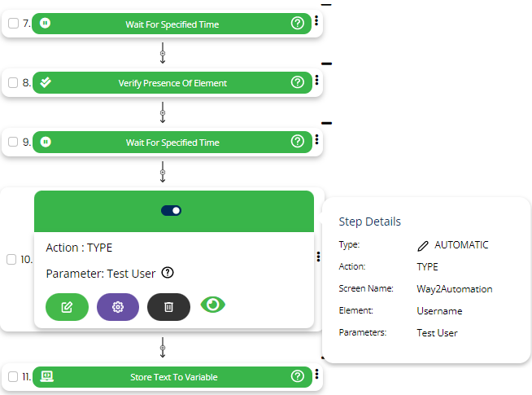Image resolution: width=532 pixels, height=395 pixels.
Task: Delete step 10 with the trash button
Action: (x=168, y=306)
